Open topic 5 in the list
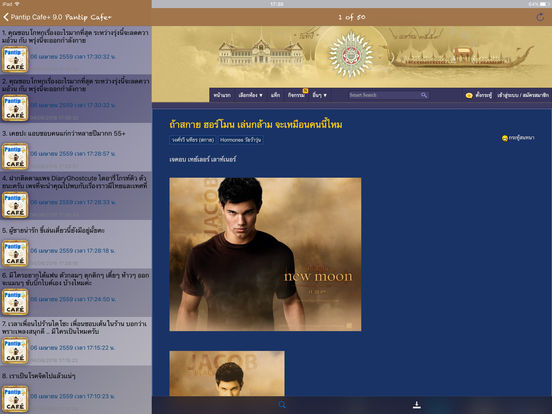552x414 pixels. point(76,244)
